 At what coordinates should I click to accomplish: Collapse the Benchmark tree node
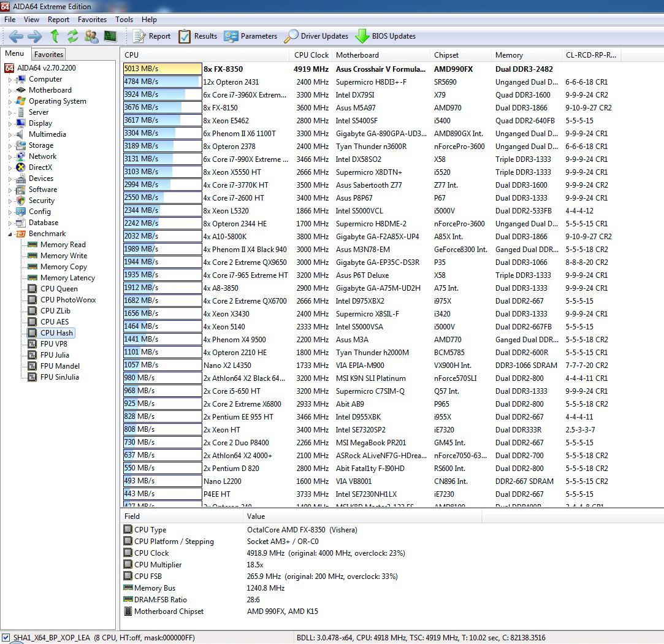[10, 234]
